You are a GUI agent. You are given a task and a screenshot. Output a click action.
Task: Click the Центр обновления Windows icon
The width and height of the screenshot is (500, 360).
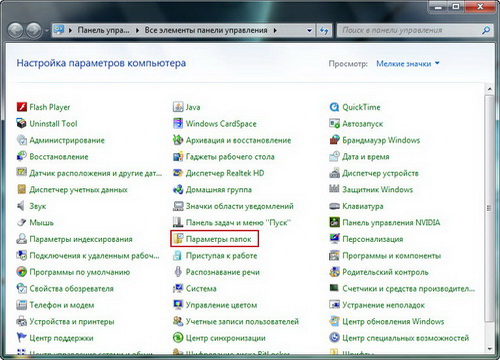[x=334, y=321]
